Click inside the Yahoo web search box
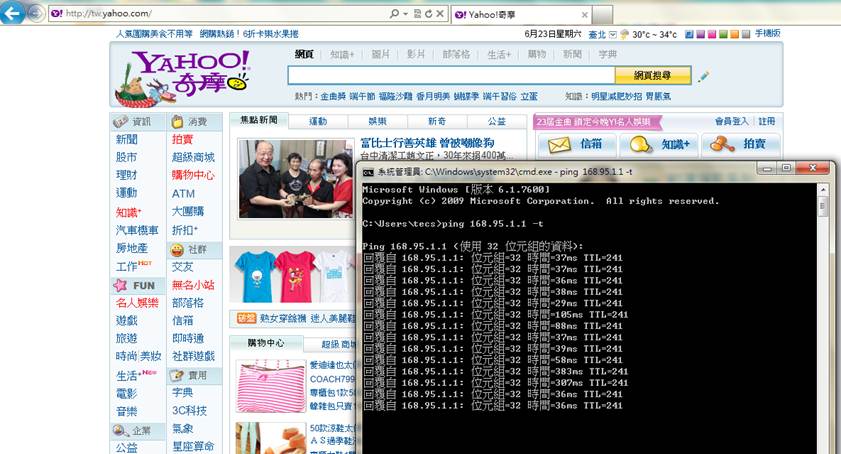 click(452, 76)
